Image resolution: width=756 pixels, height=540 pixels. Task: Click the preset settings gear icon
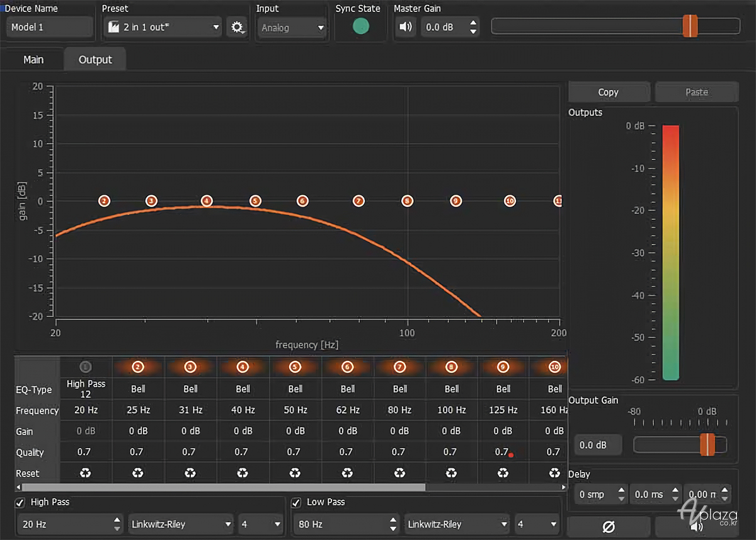237,28
